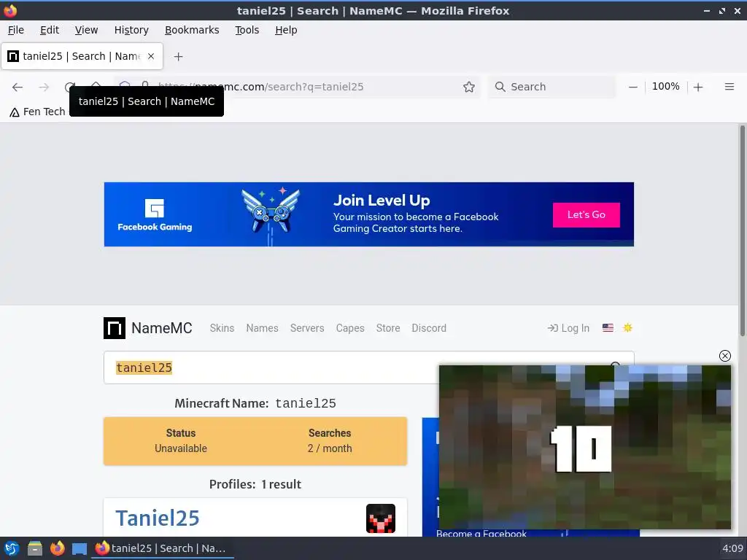The height and width of the screenshot is (560, 747).
Task: Select the taniel25 Firefox taskbar window entry
Action: [x=162, y=548]
